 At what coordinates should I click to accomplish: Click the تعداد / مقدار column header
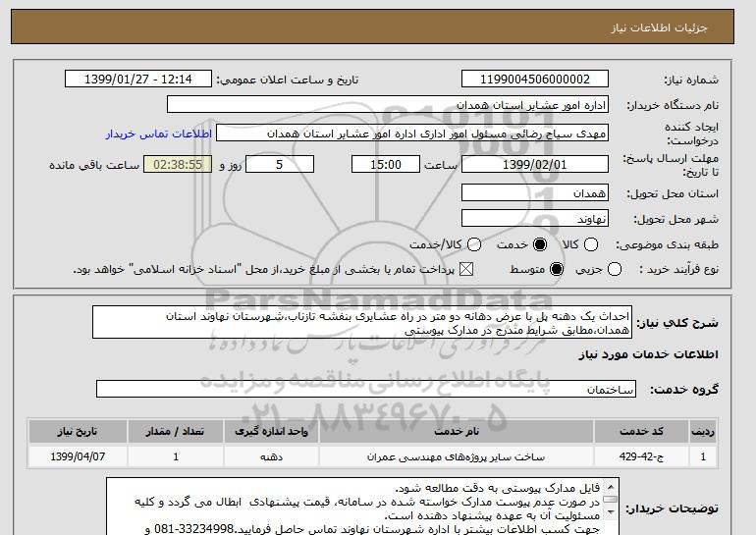[x=175, y=431]
